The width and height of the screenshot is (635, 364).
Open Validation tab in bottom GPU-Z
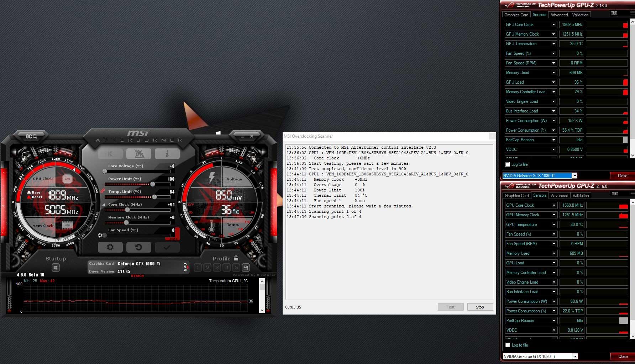(581, 196)
